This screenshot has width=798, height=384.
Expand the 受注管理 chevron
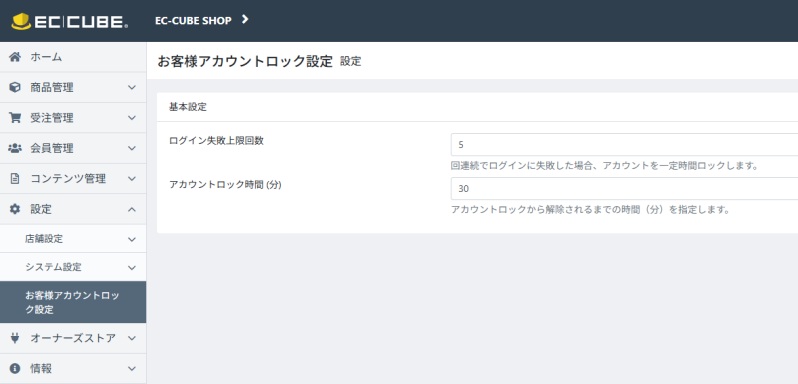pos(132,118)
